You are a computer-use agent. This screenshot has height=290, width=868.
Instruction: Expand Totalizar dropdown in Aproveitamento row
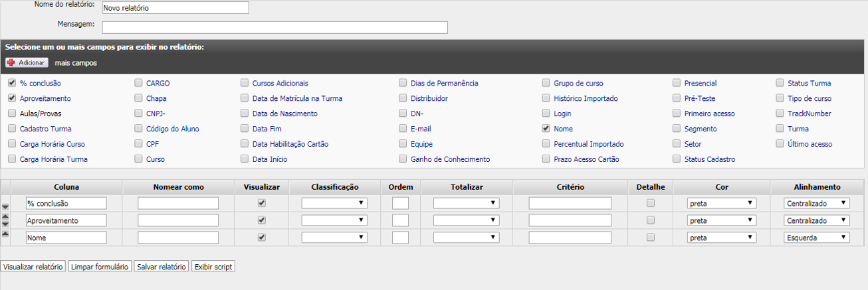point(466,220)
